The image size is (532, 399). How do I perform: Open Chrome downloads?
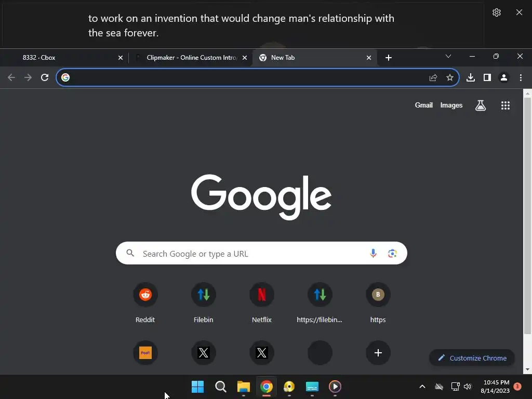click(x=471, y=78)
